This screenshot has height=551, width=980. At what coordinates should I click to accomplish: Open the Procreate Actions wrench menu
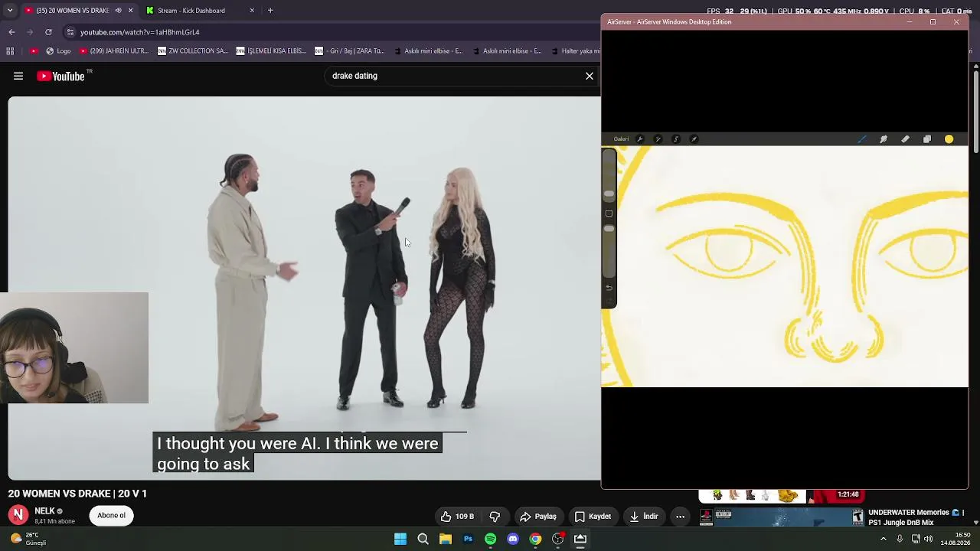(x=639, y=139)
